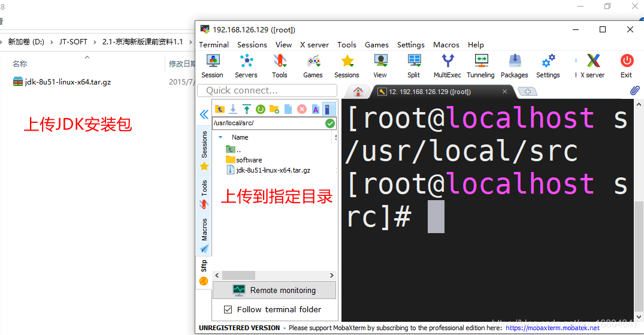Open the Settings menu
This screenshot has height=335, width=644.
coord(411,45)
